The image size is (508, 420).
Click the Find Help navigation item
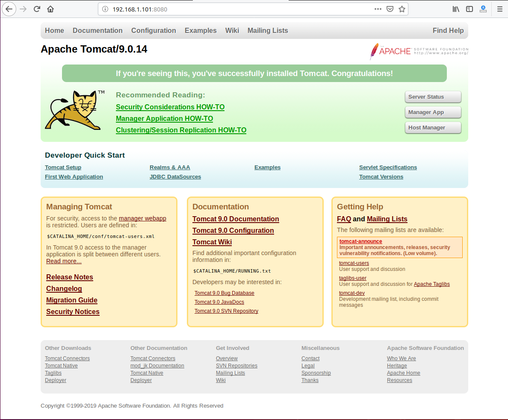(448, 30)
